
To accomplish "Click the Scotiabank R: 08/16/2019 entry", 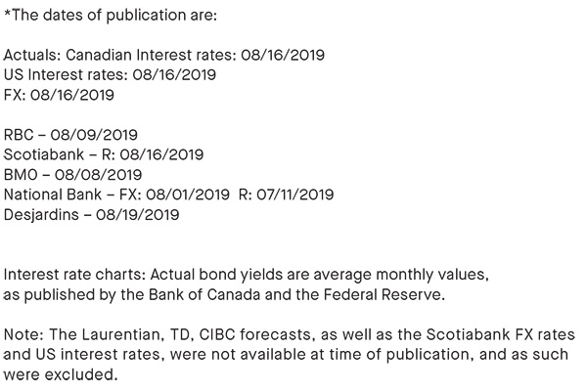I will 104,154.
